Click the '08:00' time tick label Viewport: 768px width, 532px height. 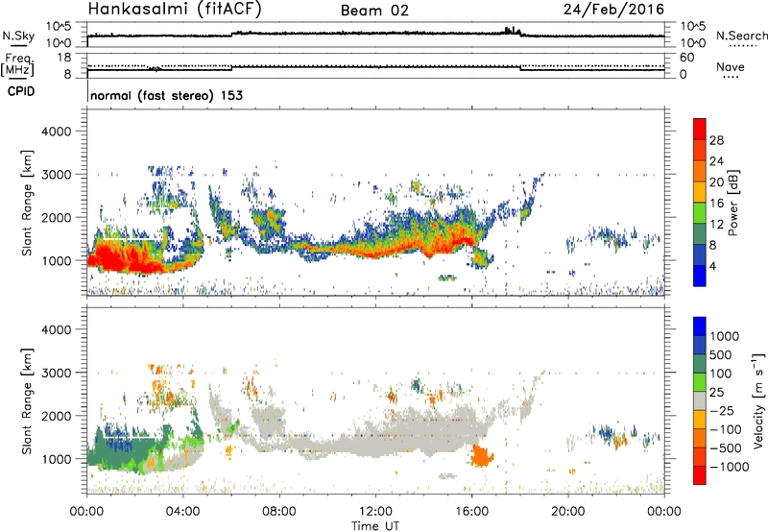(x=279, y=512)
